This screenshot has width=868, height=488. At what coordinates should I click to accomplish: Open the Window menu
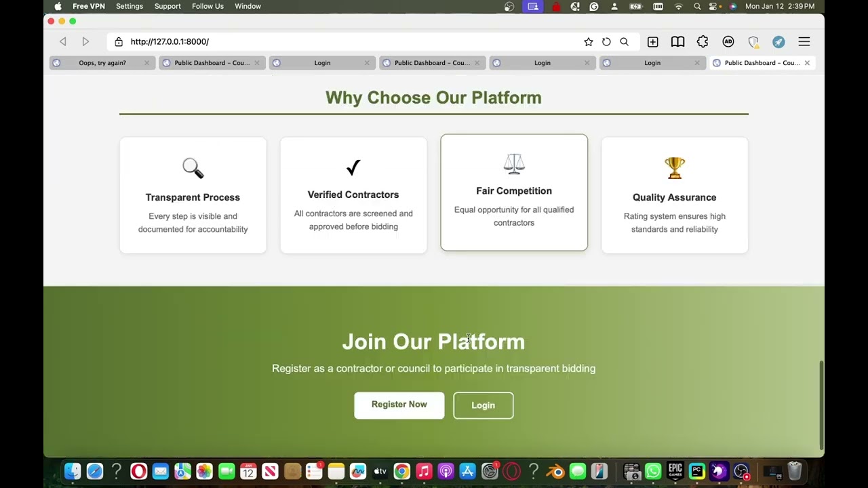(248, 6)
